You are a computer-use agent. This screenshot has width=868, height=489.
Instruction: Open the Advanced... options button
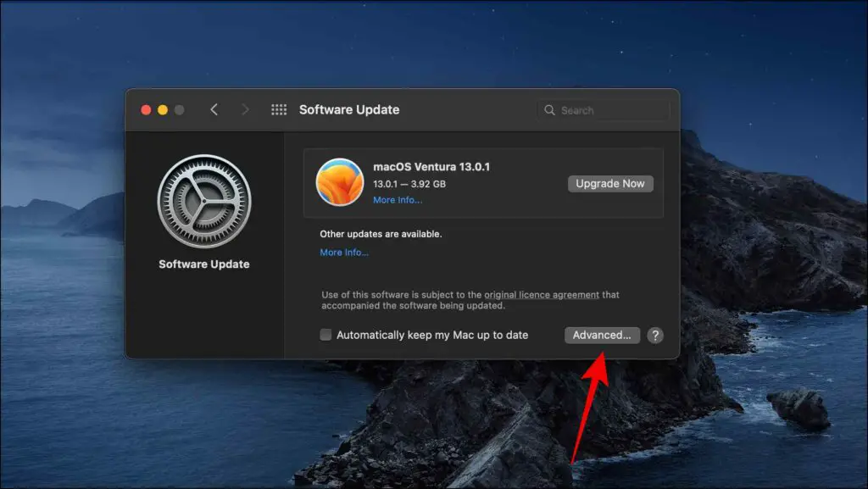tap(602, 336)
